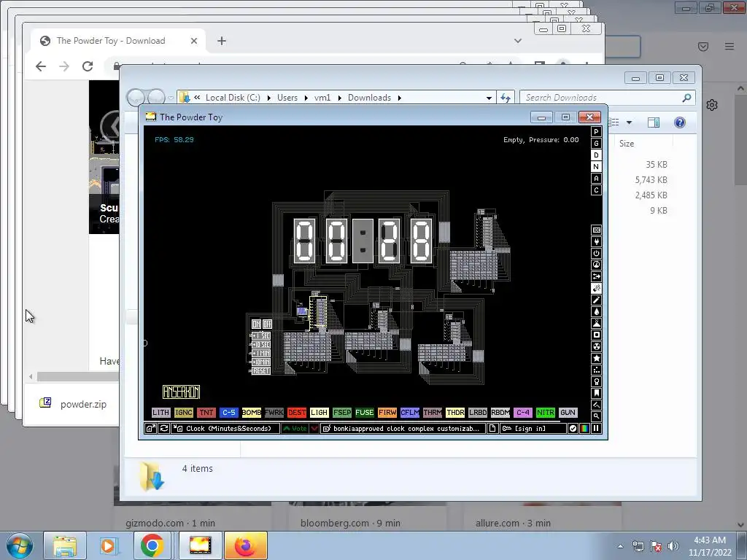Click the Size column header
The image size is (747, 560).
coord(627,144)
